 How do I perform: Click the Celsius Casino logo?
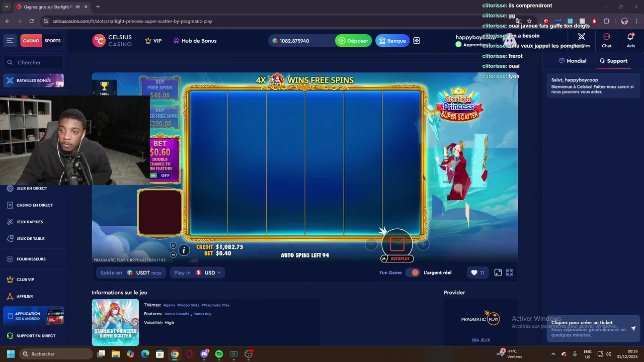[112, 41]
